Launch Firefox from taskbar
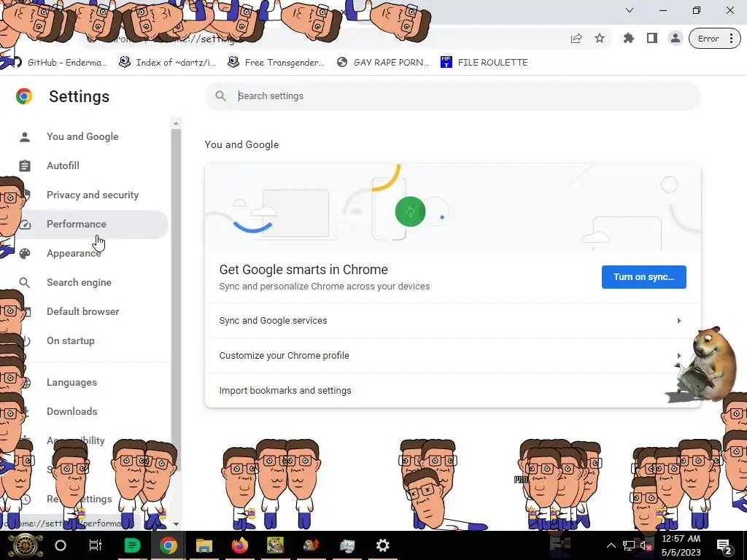The image size is (747, 560). (240, 545)
